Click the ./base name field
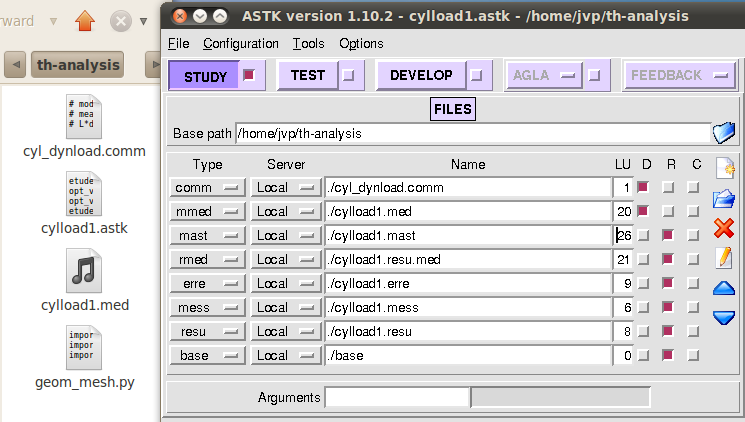This screenshot has height=422, width=745. 468,355
